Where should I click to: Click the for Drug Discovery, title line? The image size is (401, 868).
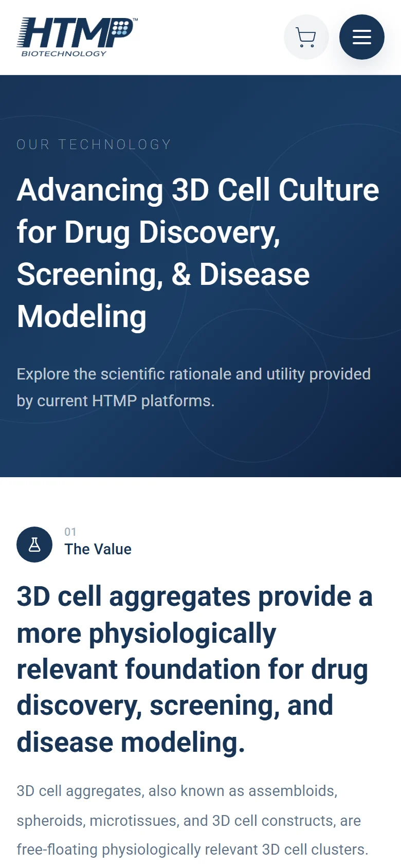tap(149, 232)
